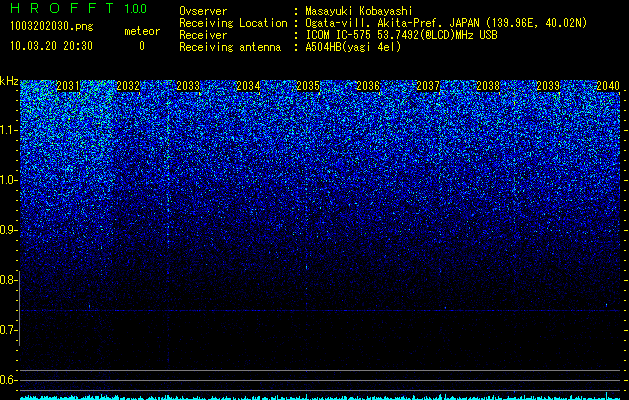The width and height of the screenshot is (629, 400).
Task: Click the 2035 time marker
Action: [308, 85]
